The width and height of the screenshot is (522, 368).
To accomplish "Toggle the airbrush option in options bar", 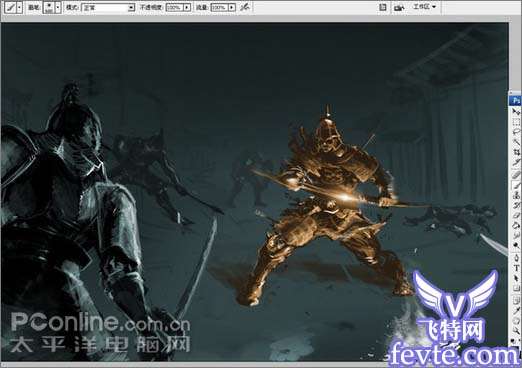I will click(245, 7).
